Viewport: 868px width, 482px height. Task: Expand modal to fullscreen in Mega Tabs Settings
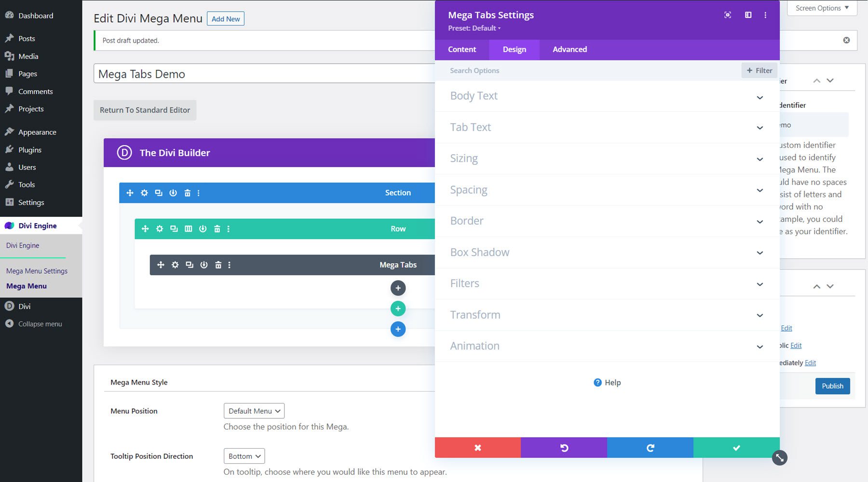(x=727, y=15)
